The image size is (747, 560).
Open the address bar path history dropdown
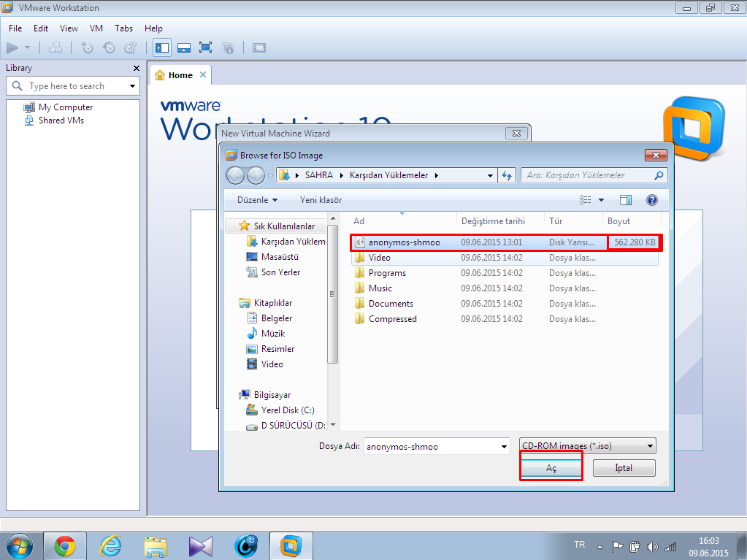point(490,176)
